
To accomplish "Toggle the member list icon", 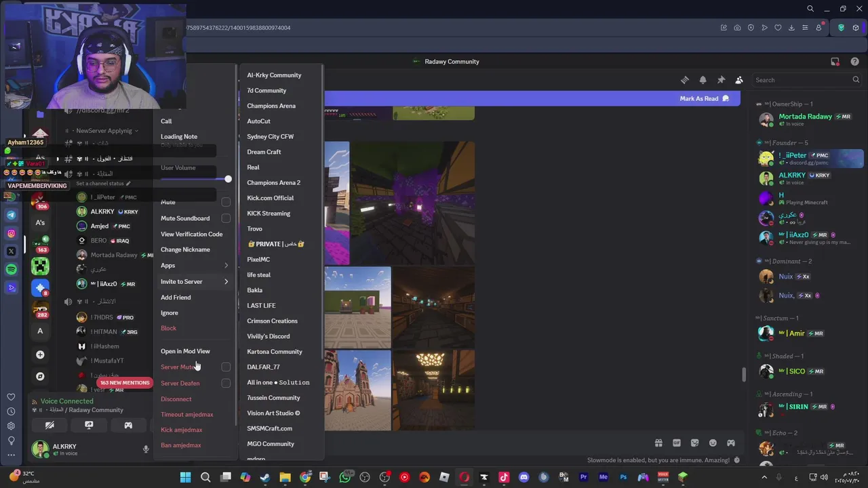I will (x=739, y=80).
